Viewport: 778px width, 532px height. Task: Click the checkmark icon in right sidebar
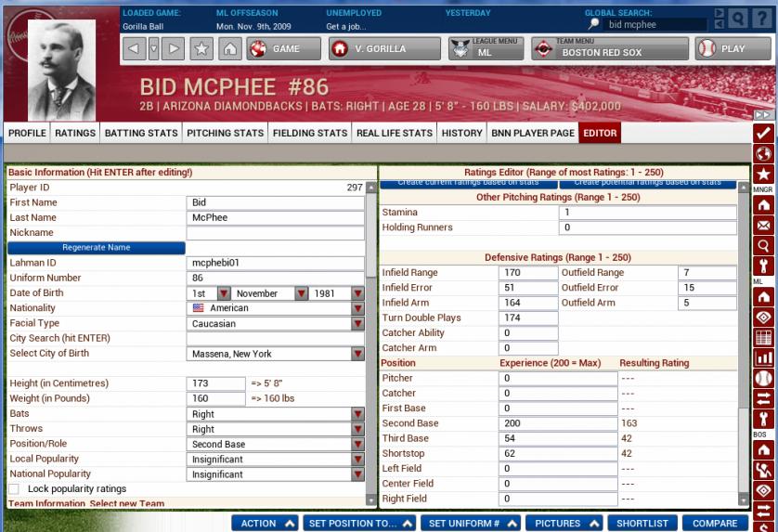[x=764, y=133]
